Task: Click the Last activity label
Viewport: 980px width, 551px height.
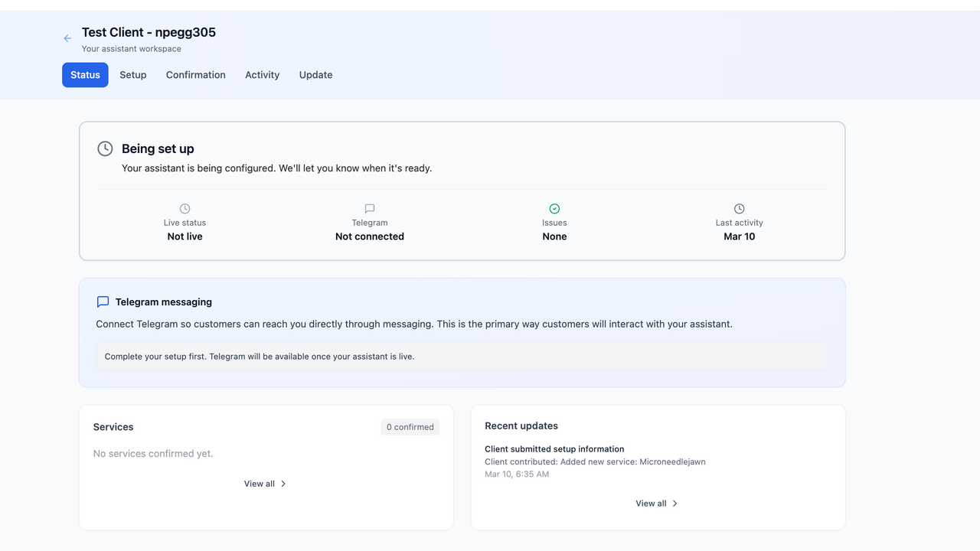Action: pyautogui.click(x=739, y=223)
